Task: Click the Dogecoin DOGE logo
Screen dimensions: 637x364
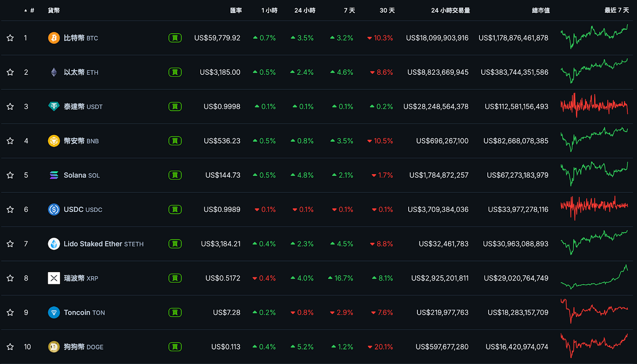Action: pyautogui.click(x=54, y=347)
